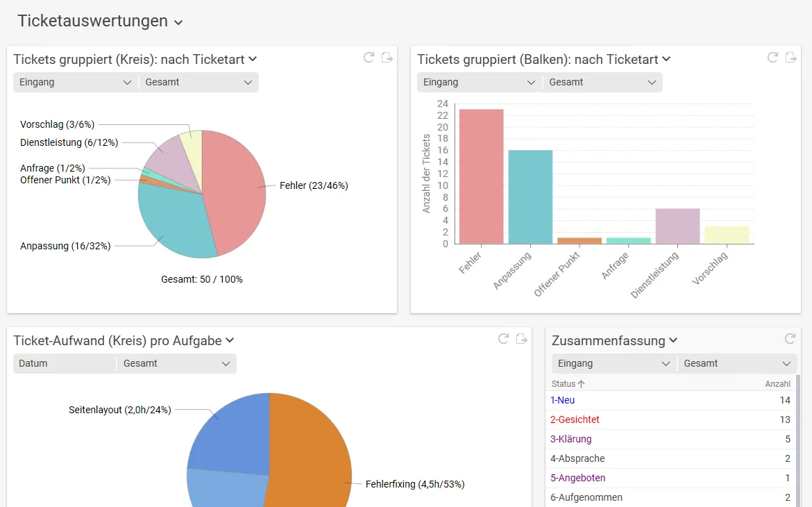Open the 2-Gesichtet status link

pyautogui.click(x=575, y=420)
